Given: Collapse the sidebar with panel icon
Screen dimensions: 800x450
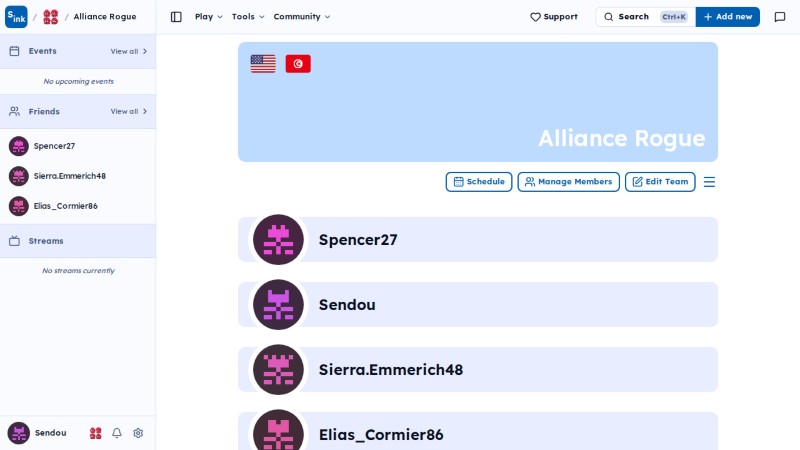Looking at the screenshot, I should [x=176, y=17].
